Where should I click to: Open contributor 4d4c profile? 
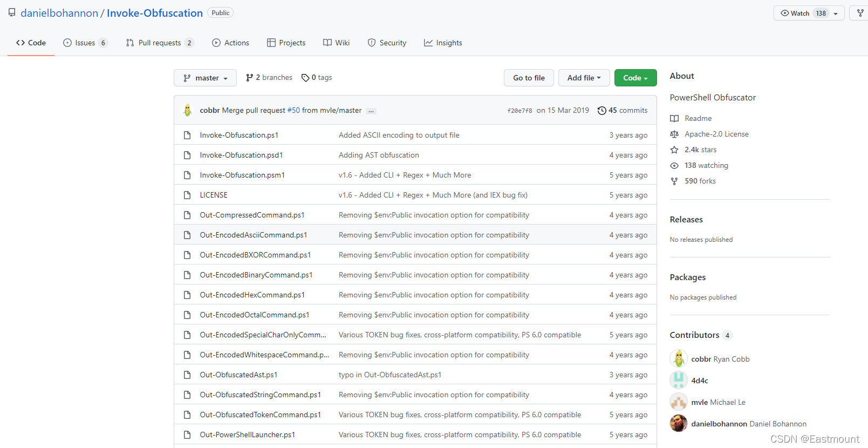[x=700, y=381]
